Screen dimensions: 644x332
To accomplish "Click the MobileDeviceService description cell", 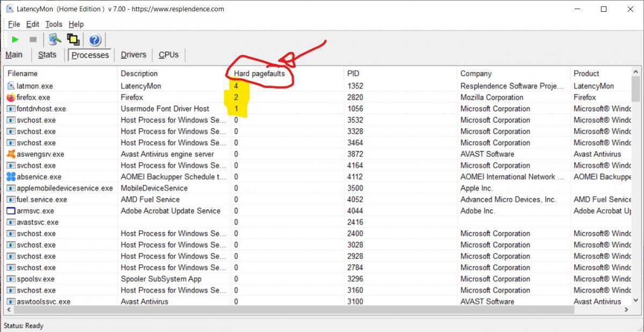I will point(154,188).
